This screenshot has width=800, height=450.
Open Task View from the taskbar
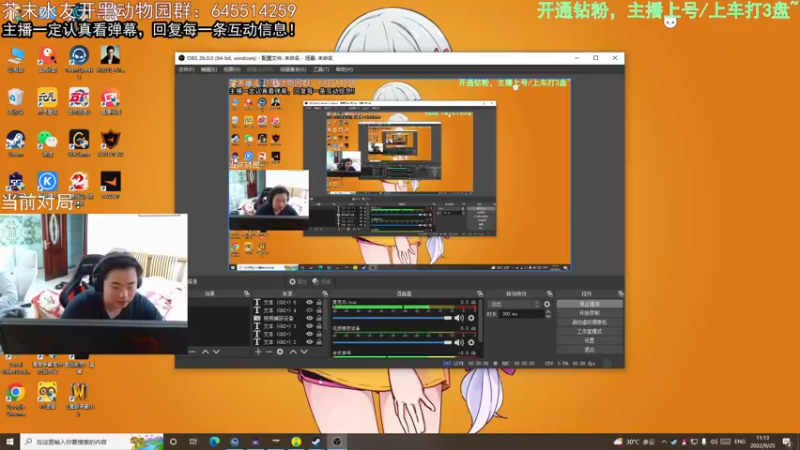(x=193, y=441)
